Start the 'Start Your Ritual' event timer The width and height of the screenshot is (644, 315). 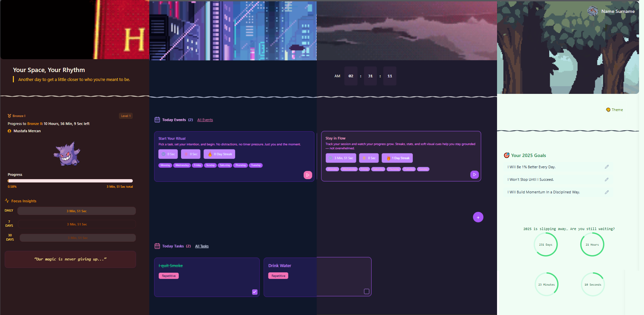[x=307, y=175]
